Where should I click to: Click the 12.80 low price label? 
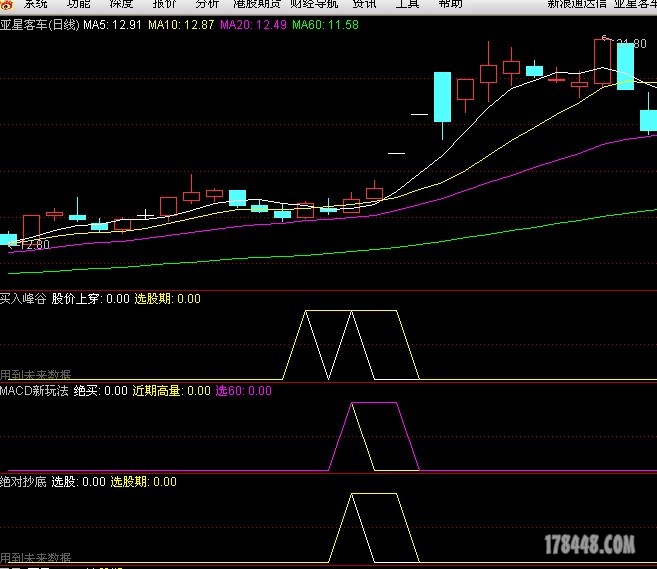pos(34,244)
